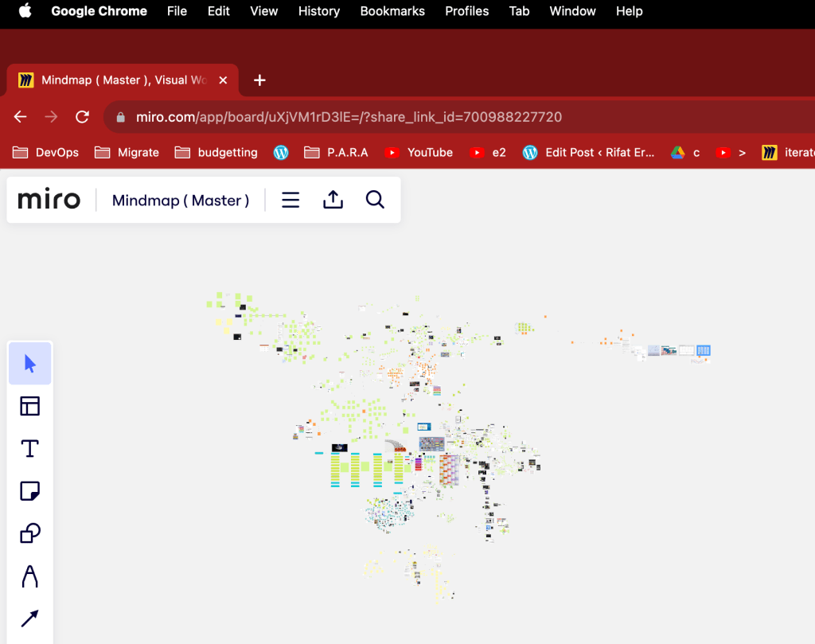Open the Google Chrome menu
Screen dimensions: 815x644
[x=99, y=11]
